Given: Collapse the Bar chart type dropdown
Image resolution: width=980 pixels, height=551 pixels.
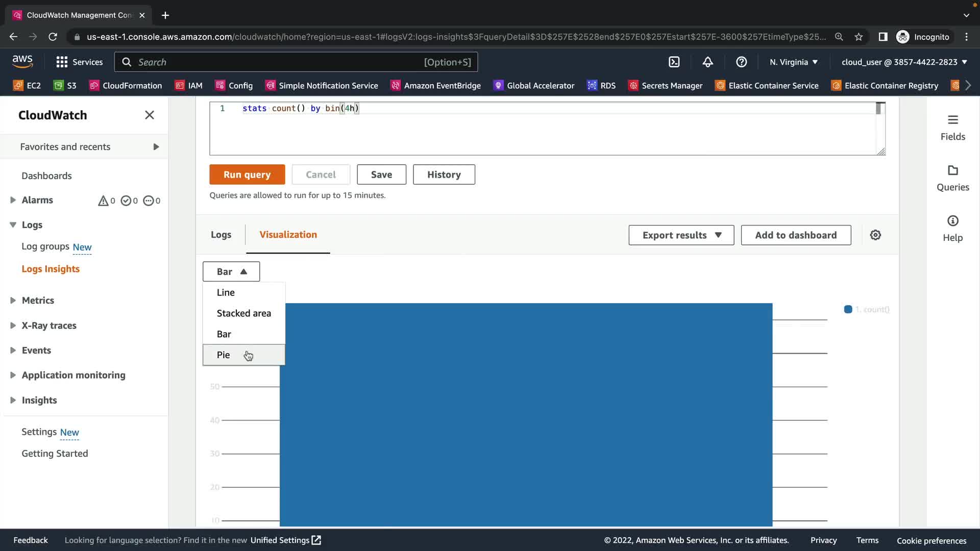Looking at the screenshot, I should (231, 271).
